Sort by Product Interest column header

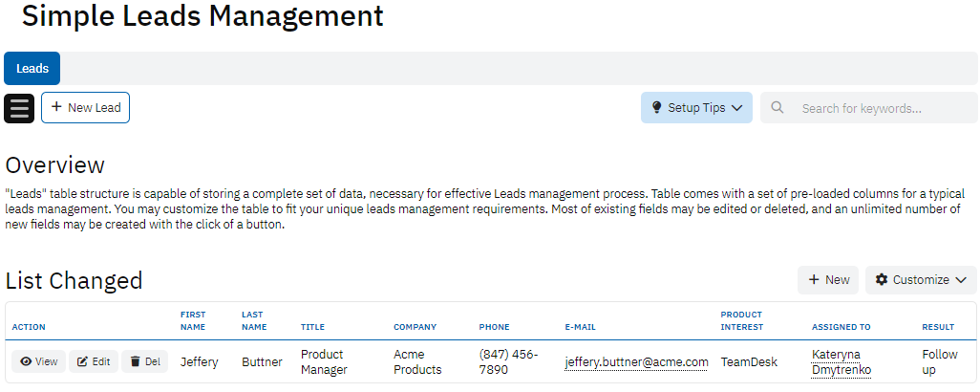742,320
